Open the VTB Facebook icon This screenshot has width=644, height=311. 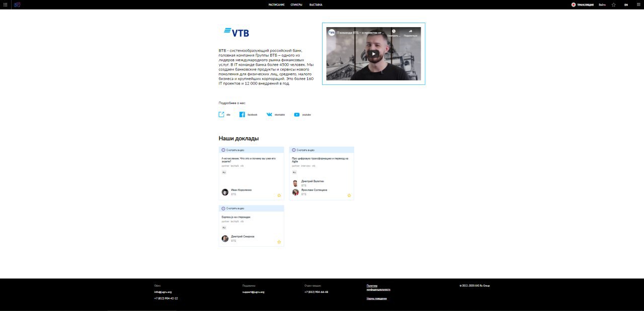pyautogui.click(x=242, y=115)
